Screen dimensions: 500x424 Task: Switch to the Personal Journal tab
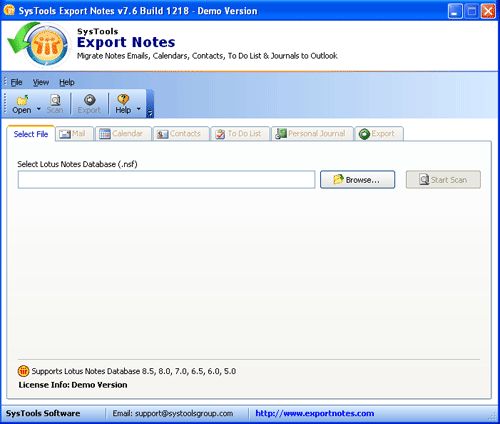pyautogui.click(x=312, y=134)
